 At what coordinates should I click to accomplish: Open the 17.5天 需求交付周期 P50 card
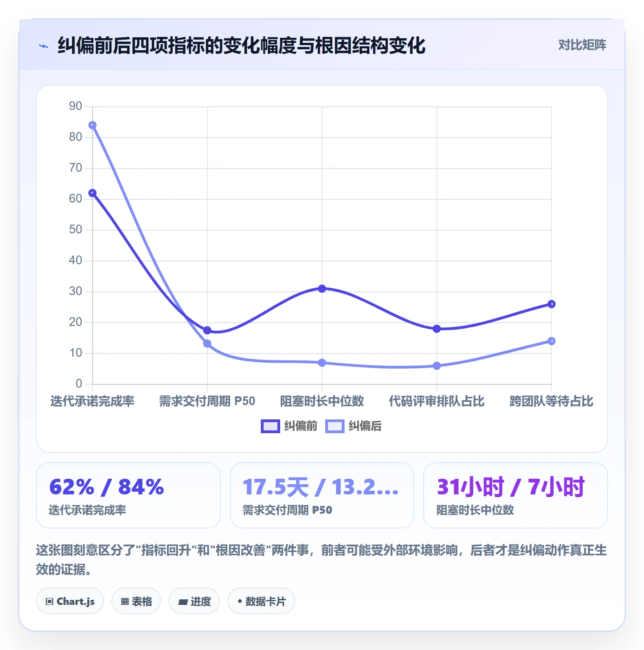pyautogui.click(x=322, y=495)
